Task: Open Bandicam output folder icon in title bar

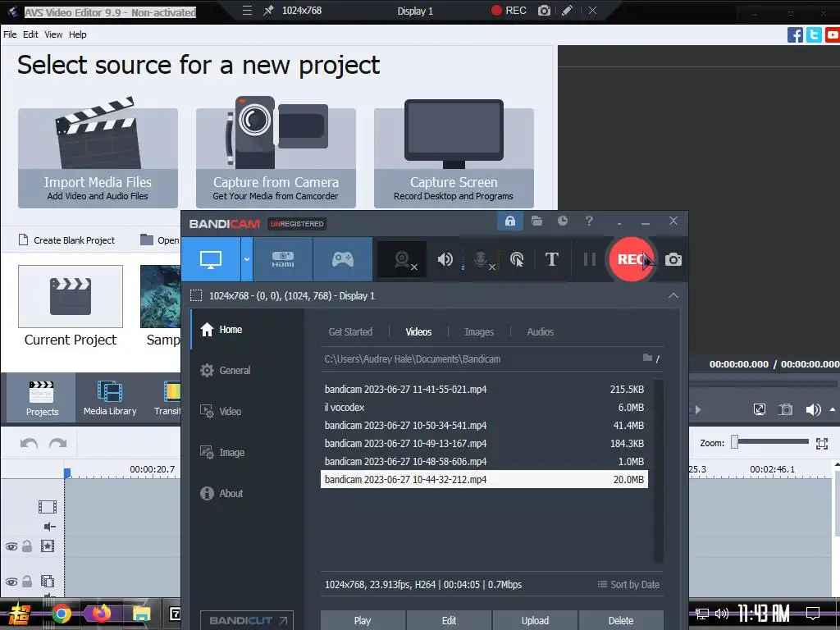Action: pyautogui.click(x=536, y=221)
